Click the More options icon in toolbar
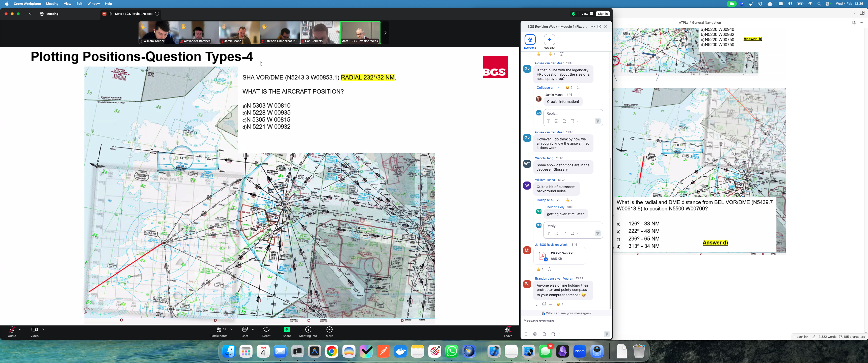Image resolution: width=868 pixels, height=363 pixels. click(x=329, y=330)
